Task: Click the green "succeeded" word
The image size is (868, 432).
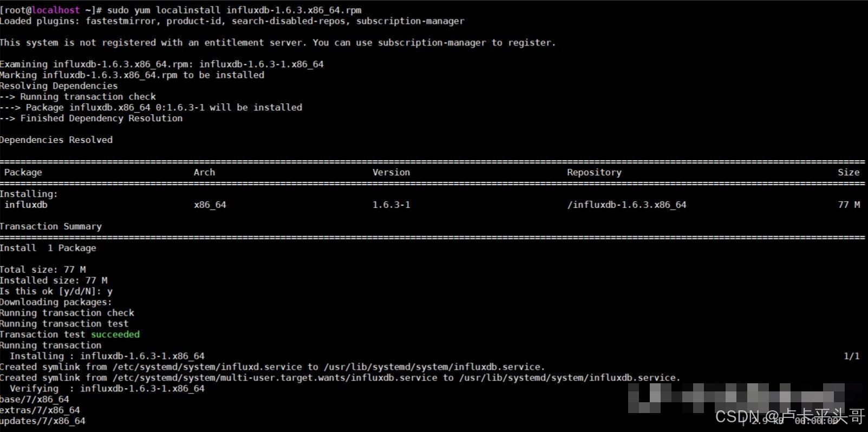Action: point(115,335)
